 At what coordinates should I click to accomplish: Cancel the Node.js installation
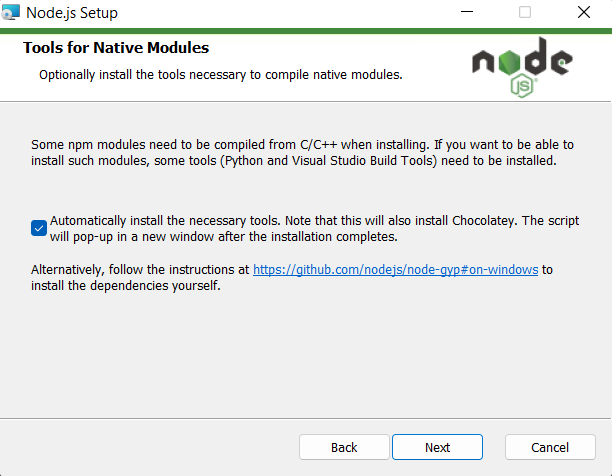tap(550, 447)
